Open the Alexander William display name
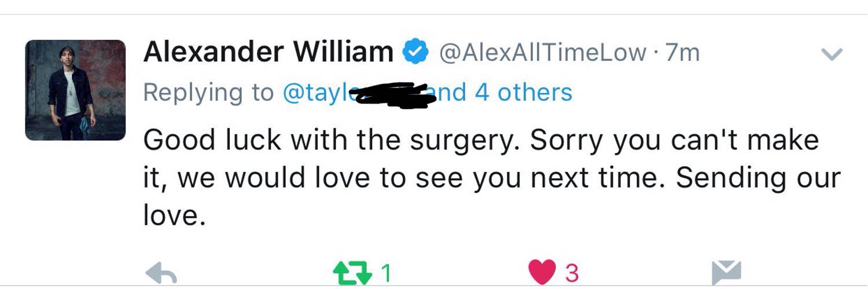868x289 pixels. (268, 53)
